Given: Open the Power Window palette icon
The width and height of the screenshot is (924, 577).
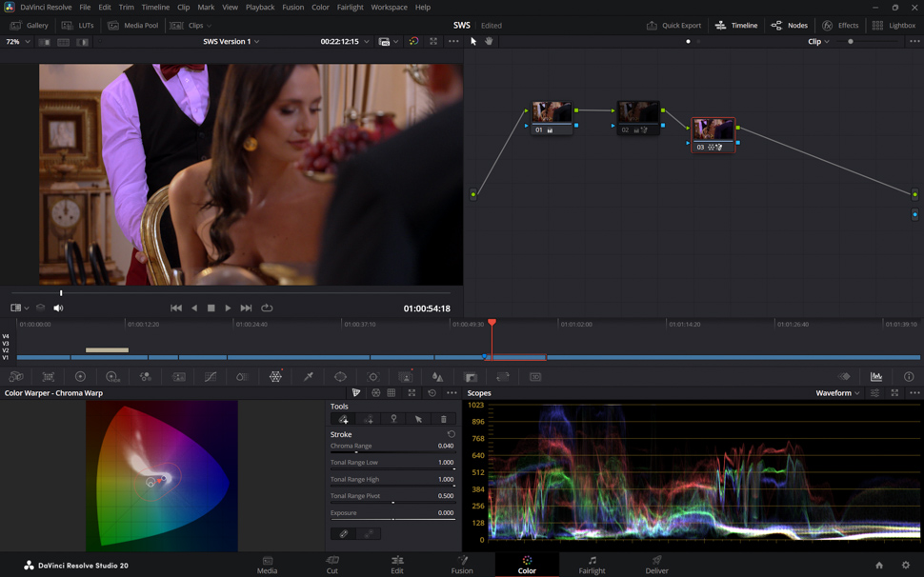Looking at the screenshot, I should pos(340,377).
